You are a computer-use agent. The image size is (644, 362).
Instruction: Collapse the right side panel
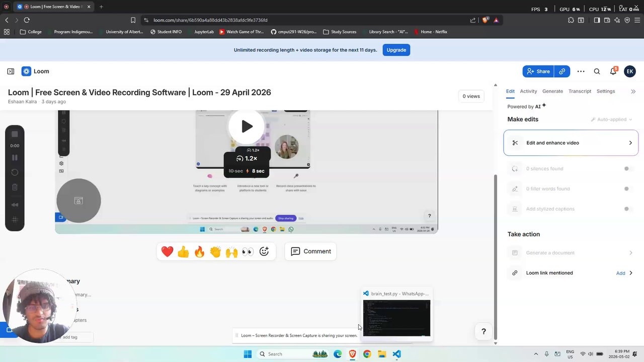[633, 92]
